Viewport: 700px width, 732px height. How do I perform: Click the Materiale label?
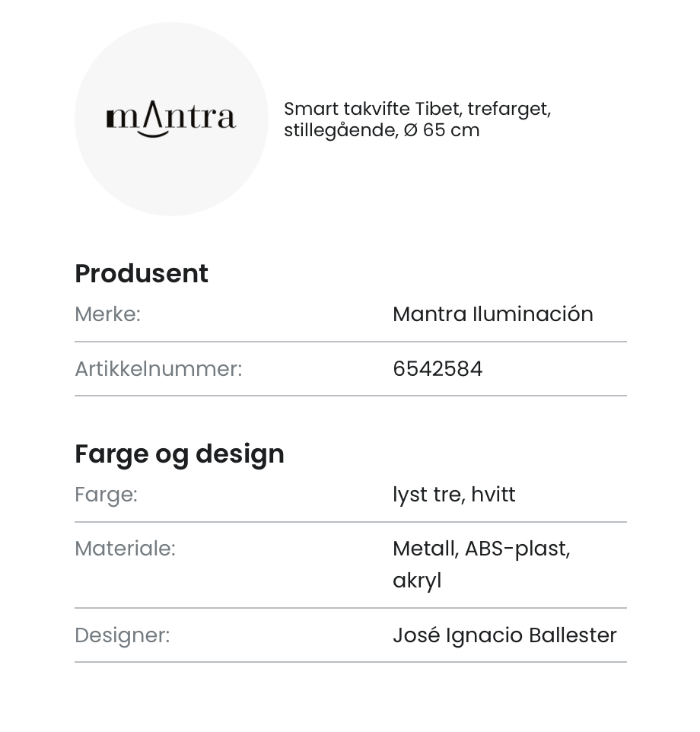pyautogui.click(x=125, y=549)
